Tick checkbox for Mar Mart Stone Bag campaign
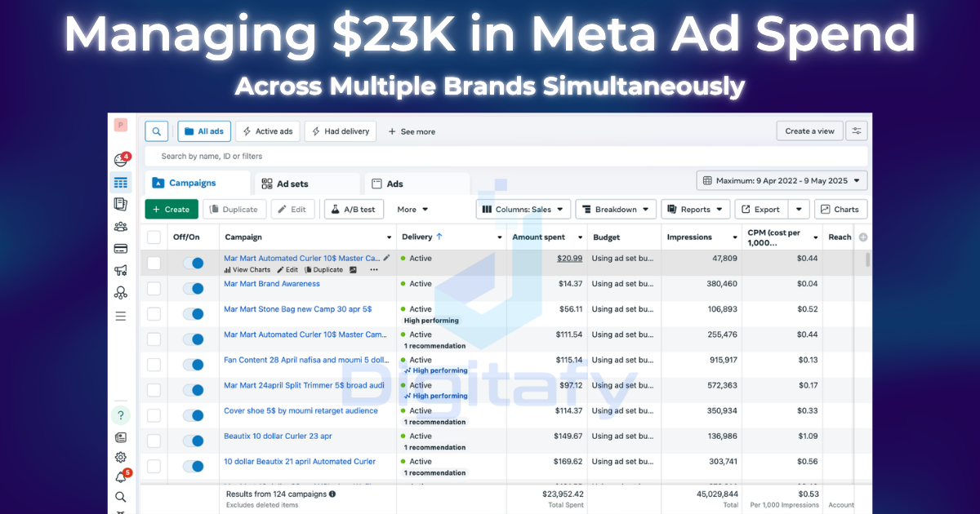 154,314
